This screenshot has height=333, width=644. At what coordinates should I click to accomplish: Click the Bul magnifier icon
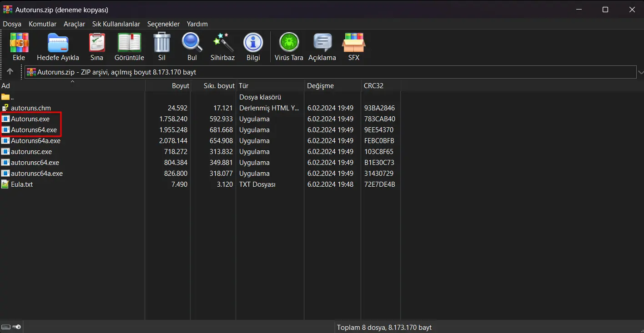pos(192,43)
